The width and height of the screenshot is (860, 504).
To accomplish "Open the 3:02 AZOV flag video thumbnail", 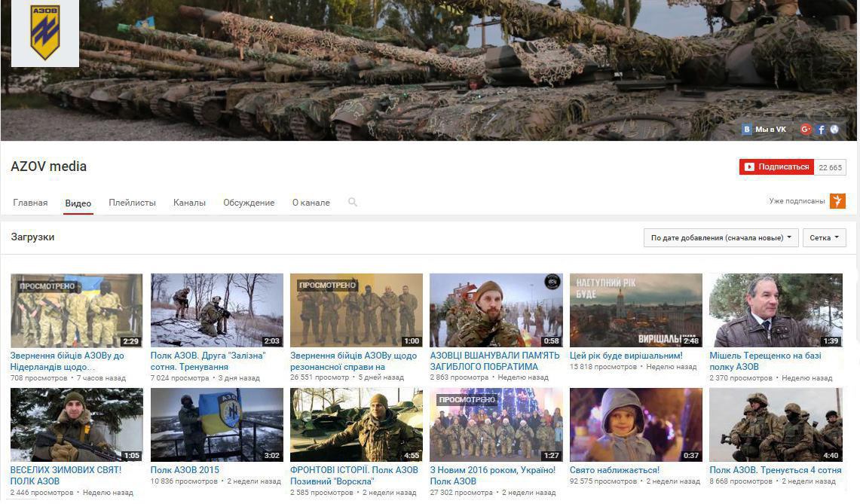I will pos(216,425).
